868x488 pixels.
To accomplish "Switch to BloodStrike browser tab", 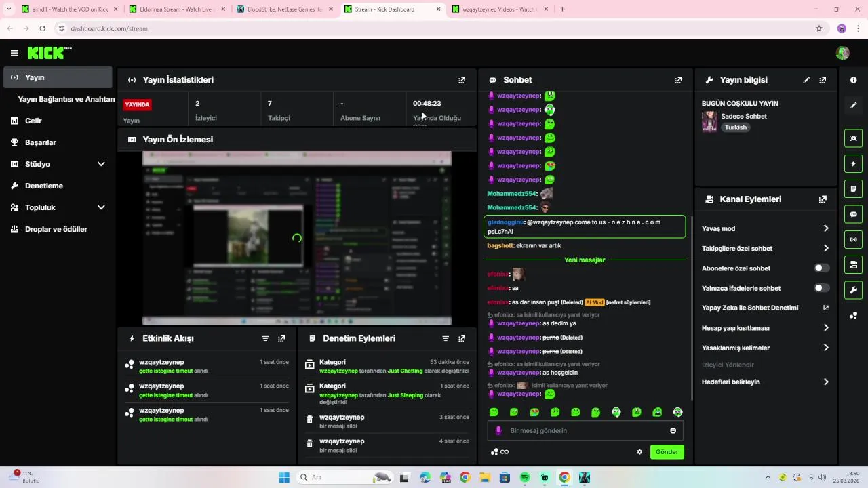I will coord(284,9).
